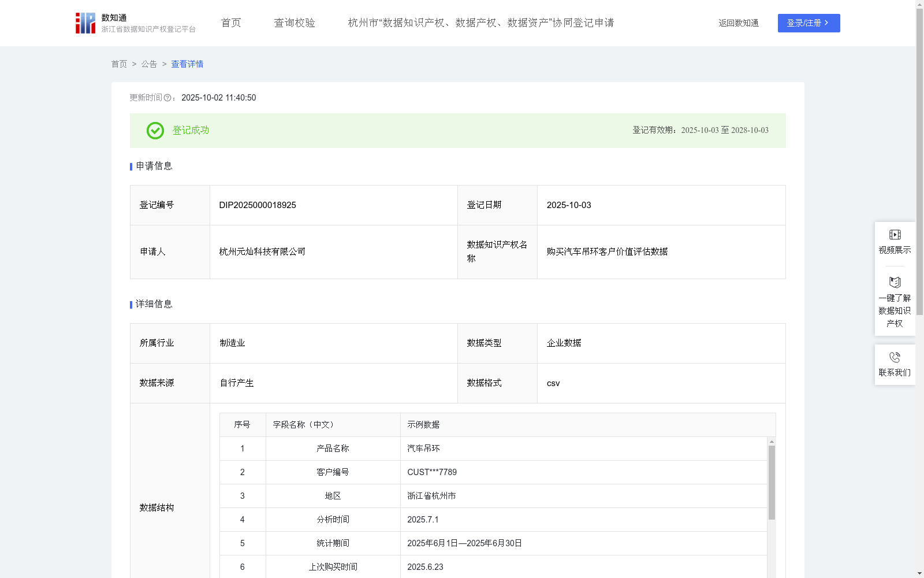Open the 查询校验 nav item
This screenshot has height=578, width=924.
click(295, 23)
